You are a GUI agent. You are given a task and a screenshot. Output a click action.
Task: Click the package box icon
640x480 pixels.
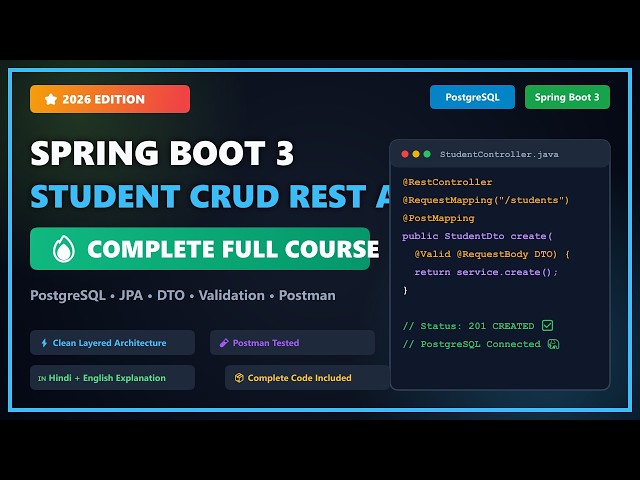coord(239,378)
